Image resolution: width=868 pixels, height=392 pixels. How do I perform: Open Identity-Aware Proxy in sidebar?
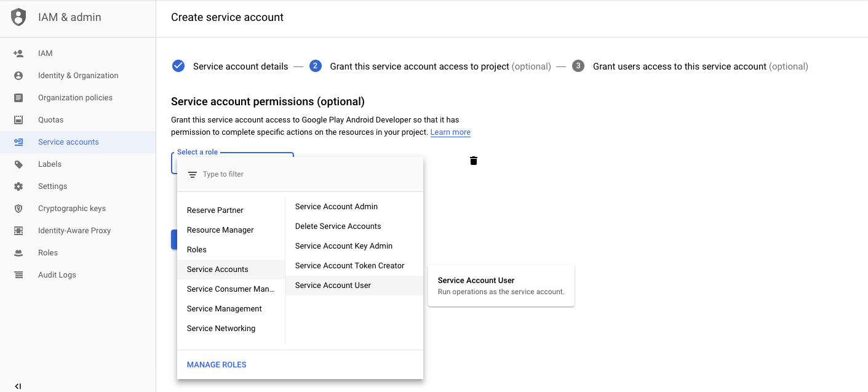coord(78,231)
